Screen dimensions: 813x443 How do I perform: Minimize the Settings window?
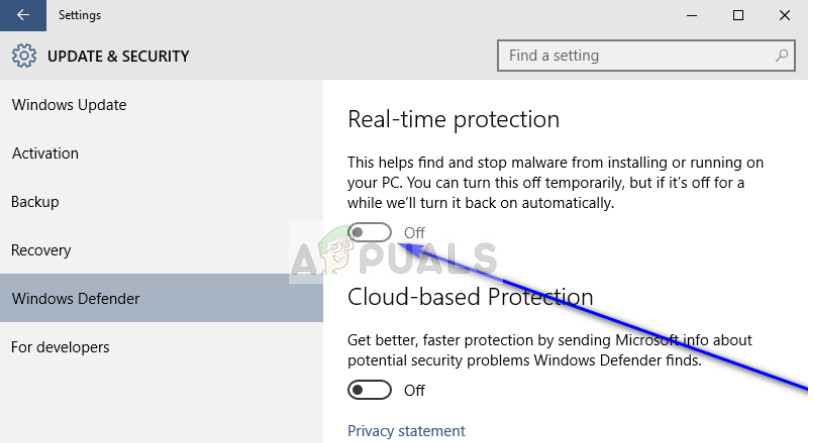pyautogui.click(x=692, y=15)
